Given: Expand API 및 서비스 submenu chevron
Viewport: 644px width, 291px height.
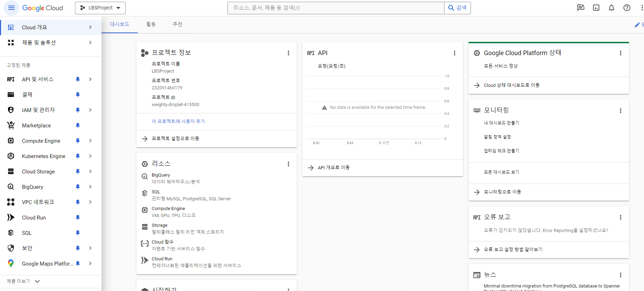Looking at the screenshot, I should 90,79.
